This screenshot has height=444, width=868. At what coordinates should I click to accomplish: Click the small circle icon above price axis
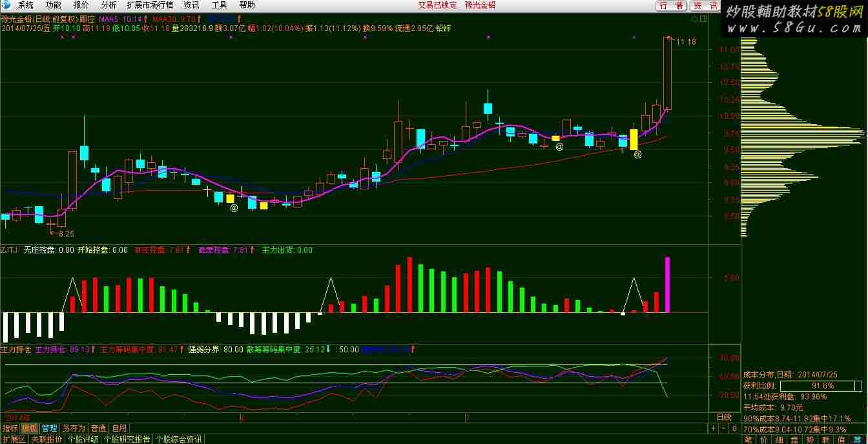[694, 19]
